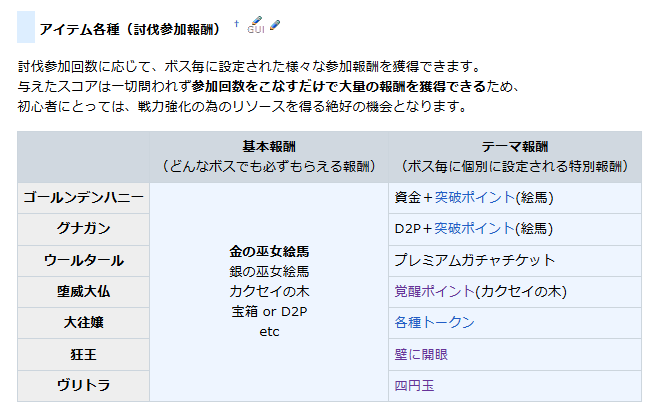Click the プレミアムガチャチケット cell

tap(475, 260)
